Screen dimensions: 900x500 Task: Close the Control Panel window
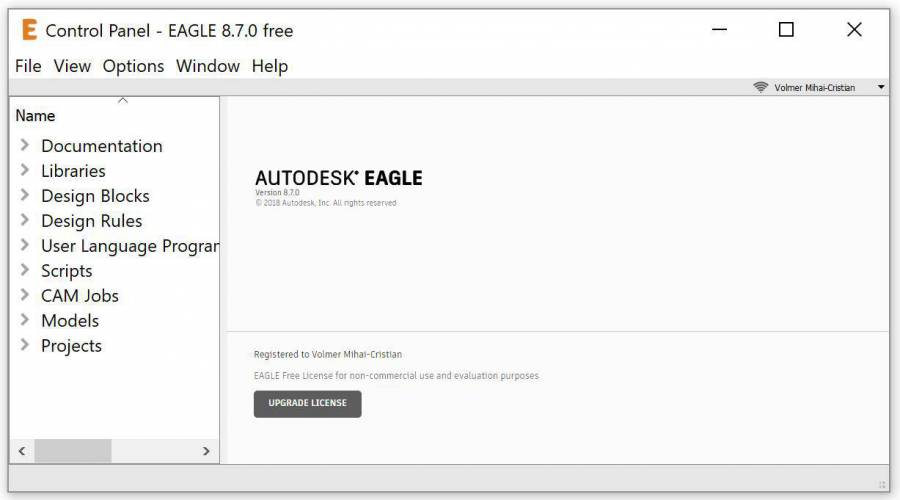coord(854,29)
